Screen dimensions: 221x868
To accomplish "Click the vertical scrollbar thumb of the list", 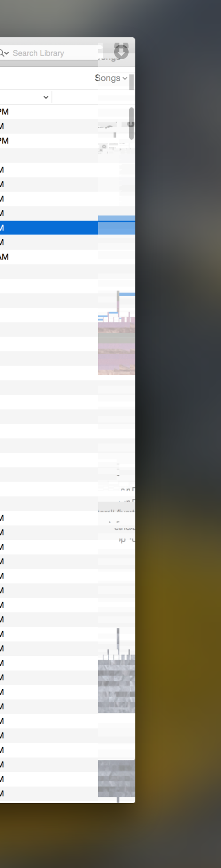I will pyautogui.click(x=131, y=123).
